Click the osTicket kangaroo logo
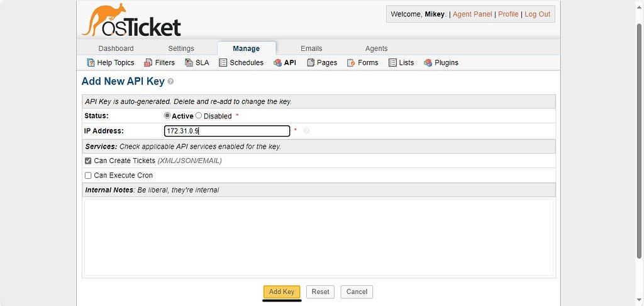Viewport: 644px width, 306px height. tap(131, 20)
